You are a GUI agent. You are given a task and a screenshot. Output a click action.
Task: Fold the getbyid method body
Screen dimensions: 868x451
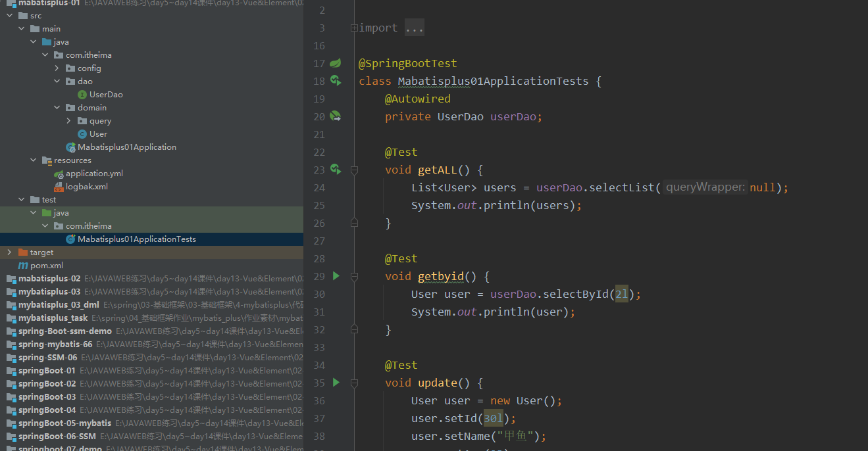[354, 276]
